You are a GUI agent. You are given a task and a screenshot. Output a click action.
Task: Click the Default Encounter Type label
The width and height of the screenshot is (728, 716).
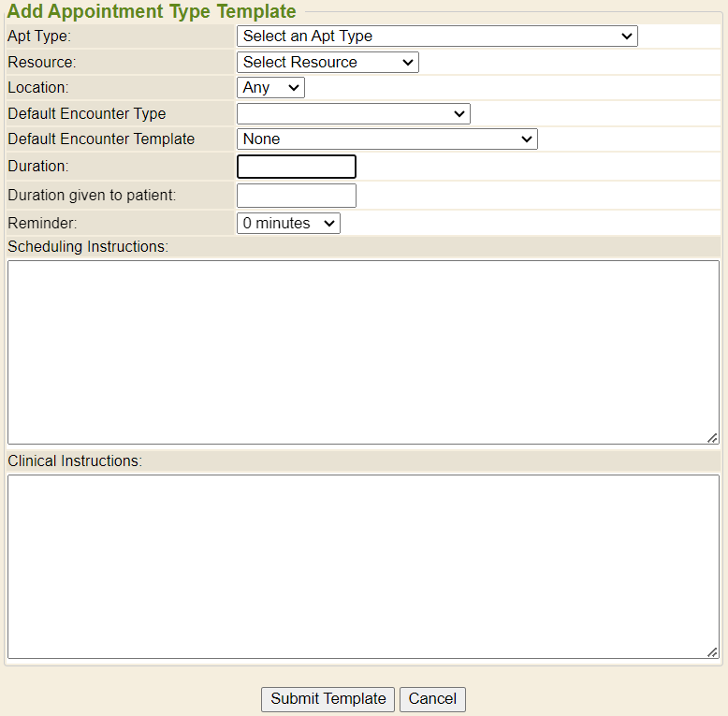pos(87,114)
